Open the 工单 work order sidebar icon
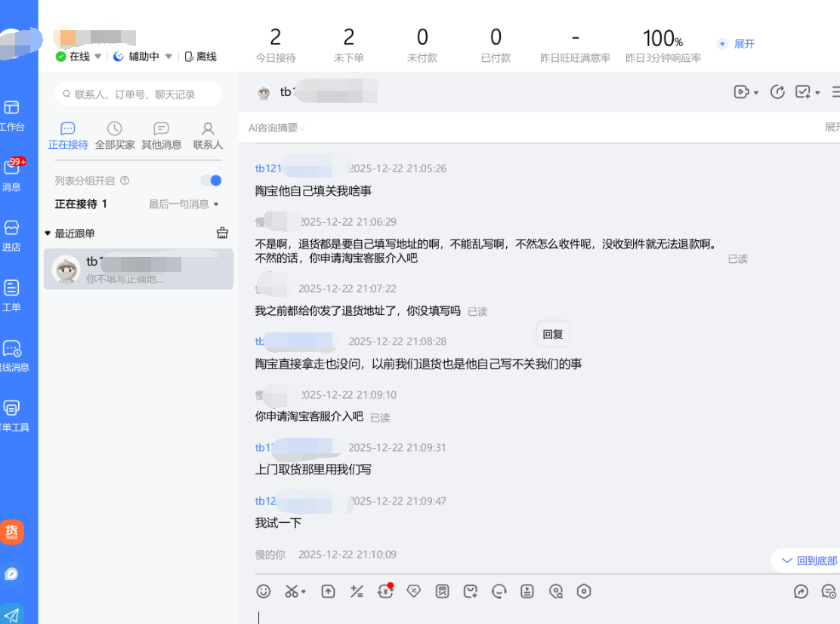 pos(12,295)
